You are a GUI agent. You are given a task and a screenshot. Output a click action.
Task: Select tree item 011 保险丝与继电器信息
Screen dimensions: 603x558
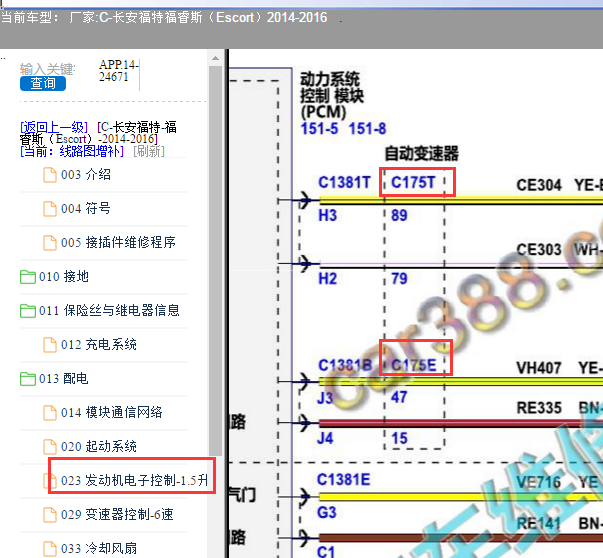pos(109,310)
